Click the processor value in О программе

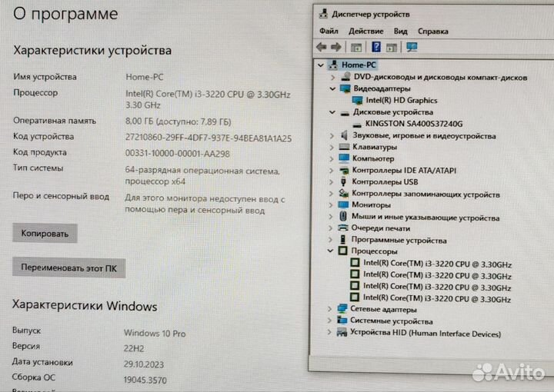point(208,100)
